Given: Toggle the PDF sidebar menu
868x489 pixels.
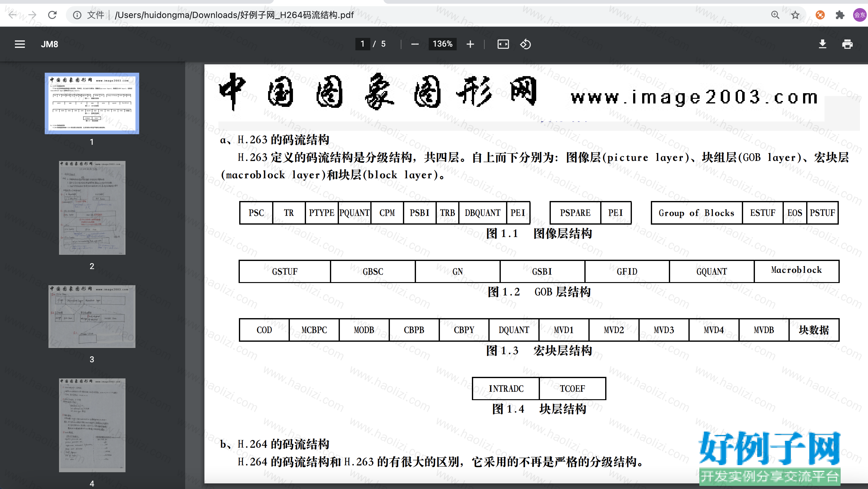Looking at the screenshot, I should coord(20,44).
